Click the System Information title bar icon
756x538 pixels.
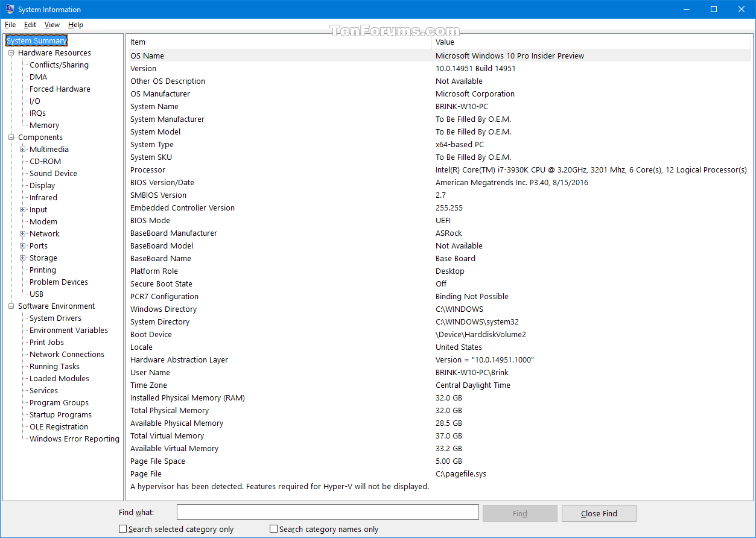(x=10, y=9)
